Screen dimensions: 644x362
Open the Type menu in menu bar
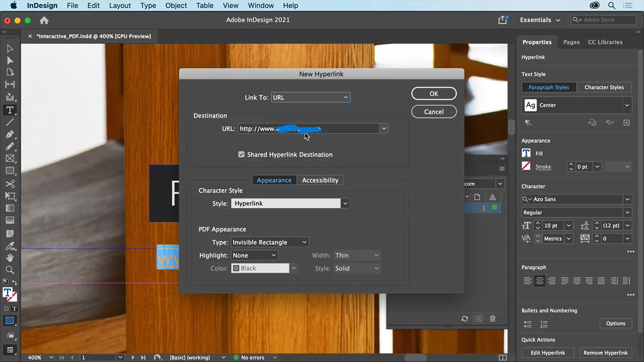[x=148, y=5]
